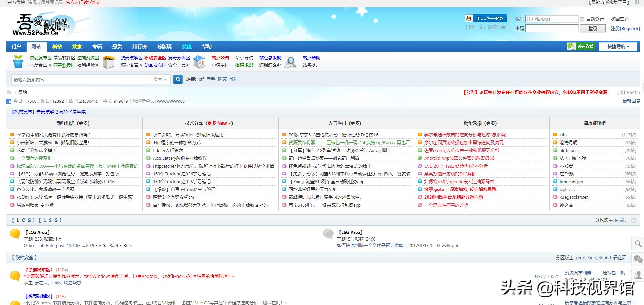Click the 52pojie site logo
The height and width of the screenshot is (305, 644).
point(41,24)
